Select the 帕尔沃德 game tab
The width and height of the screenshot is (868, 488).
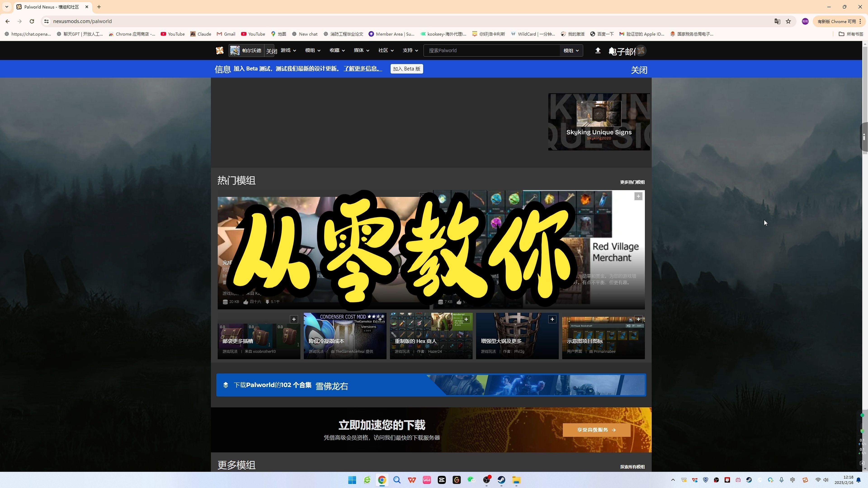point(246,51)
